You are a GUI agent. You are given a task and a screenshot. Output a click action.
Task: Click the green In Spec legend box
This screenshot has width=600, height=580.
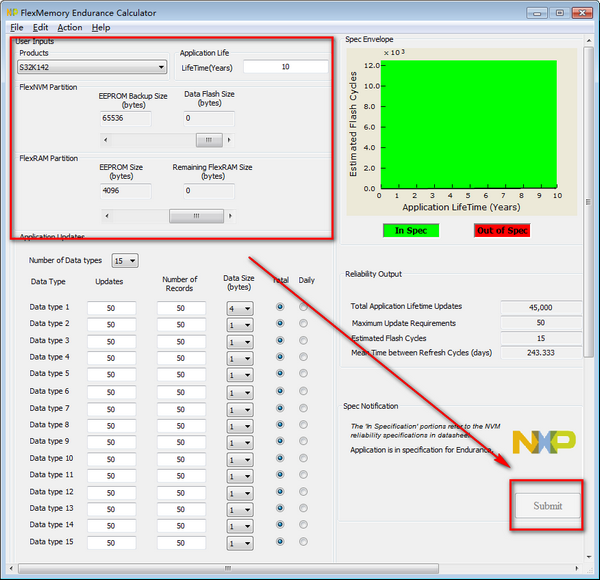[x=412, y=230]
